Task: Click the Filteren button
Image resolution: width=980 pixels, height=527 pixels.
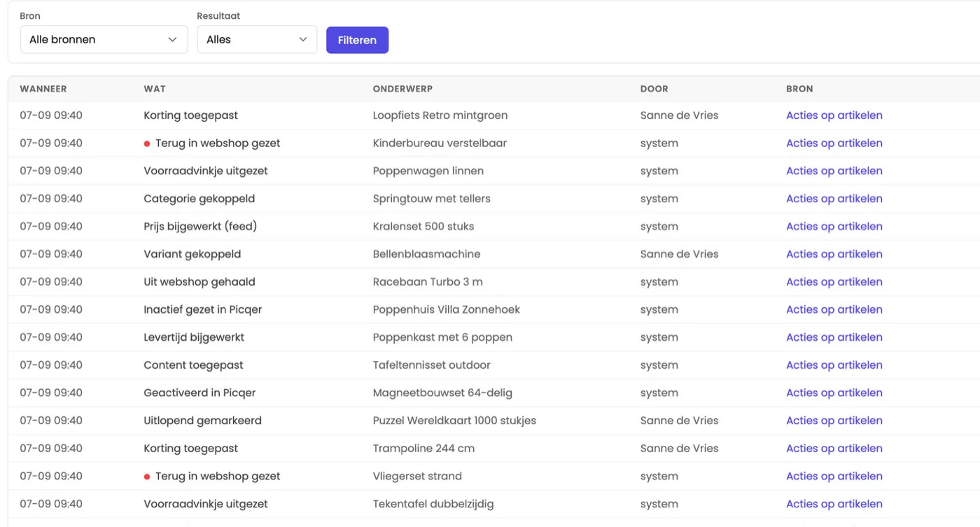Action: click(357, 40)
